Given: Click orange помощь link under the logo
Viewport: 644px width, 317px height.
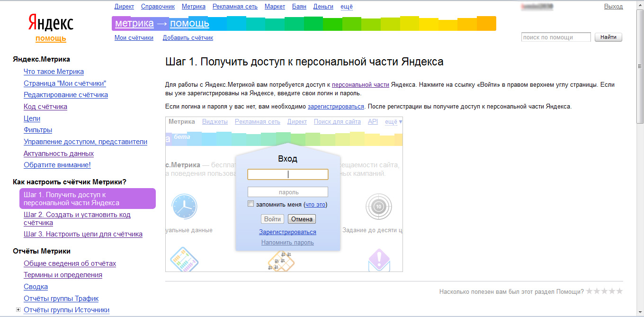Looking at the screenshot, I should 51,38.
